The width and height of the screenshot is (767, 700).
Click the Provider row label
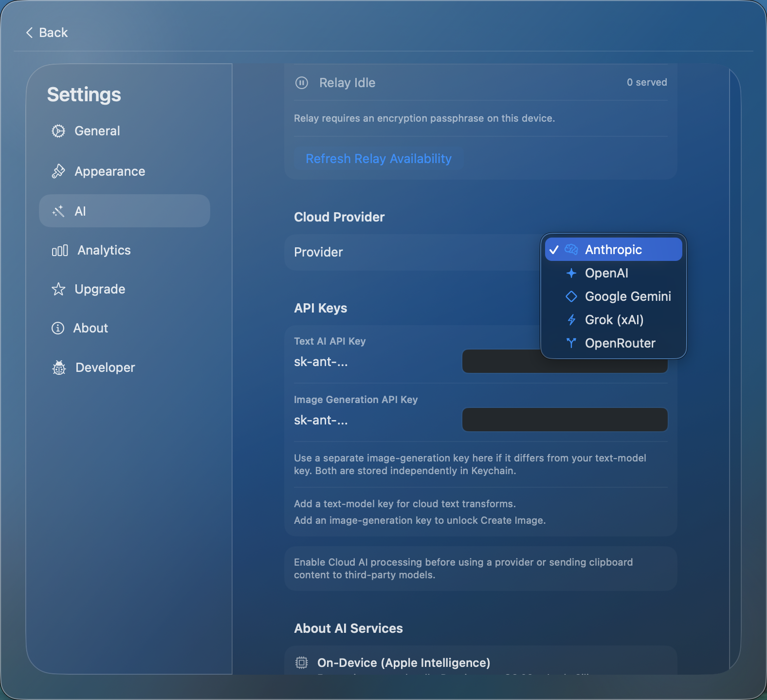tap(318, 252)
